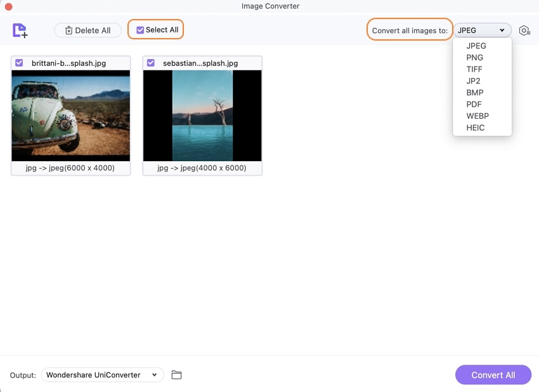The width and height of the screenshot is (539, 392).
Task: Uncheck the brittani-b...splash.jpg checkbox
Action: 19,63
